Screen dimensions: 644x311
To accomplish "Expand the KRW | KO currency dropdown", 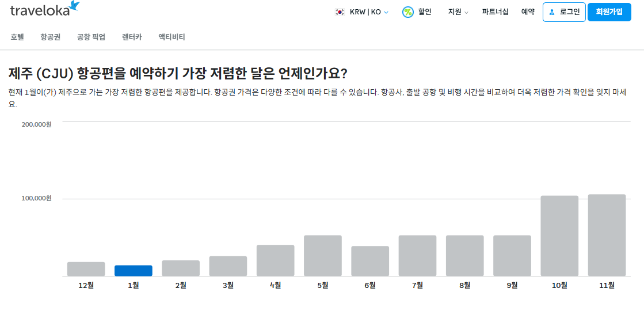I will pyautogui.click(x=362, y=12).
